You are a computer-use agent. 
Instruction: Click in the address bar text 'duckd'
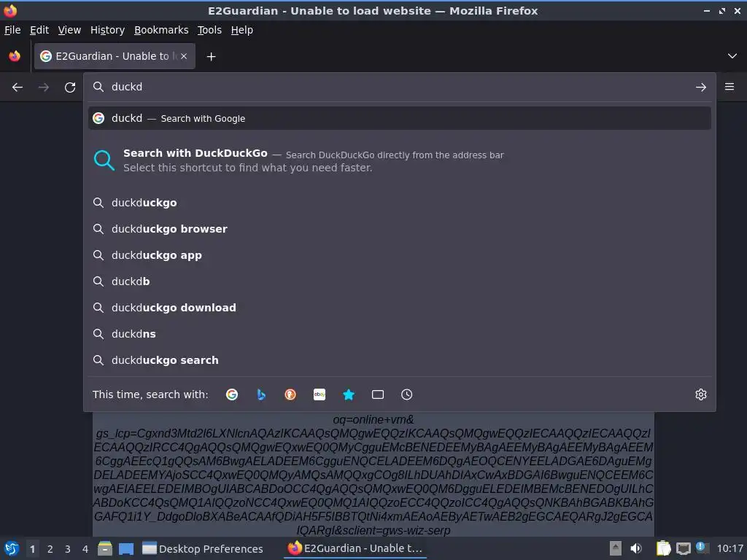[127, 87]
